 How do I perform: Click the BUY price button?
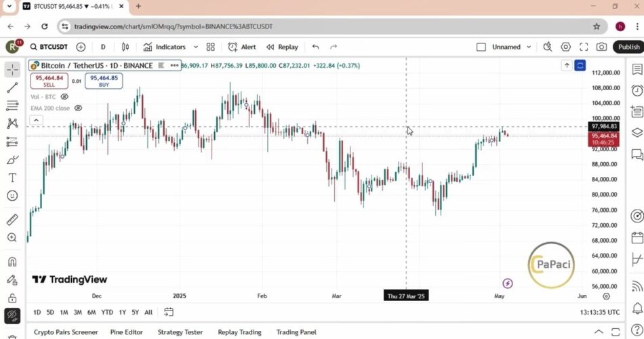click(x=104, y=81)
